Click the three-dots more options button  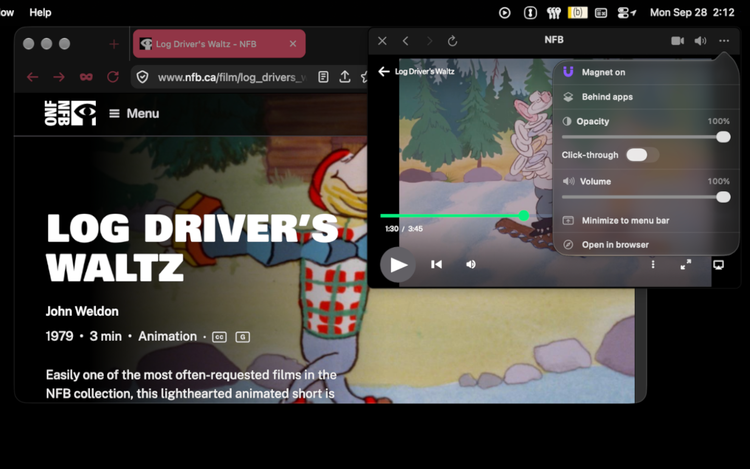(724, 41)
